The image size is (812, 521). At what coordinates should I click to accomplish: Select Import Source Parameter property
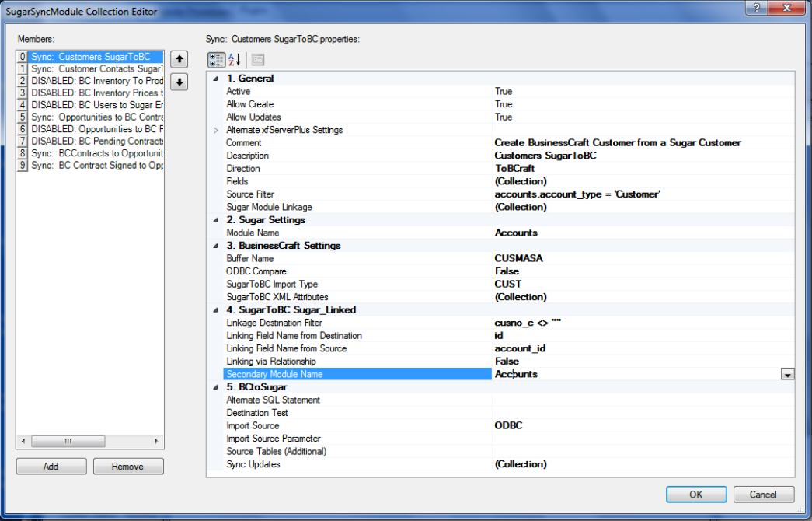509,439
